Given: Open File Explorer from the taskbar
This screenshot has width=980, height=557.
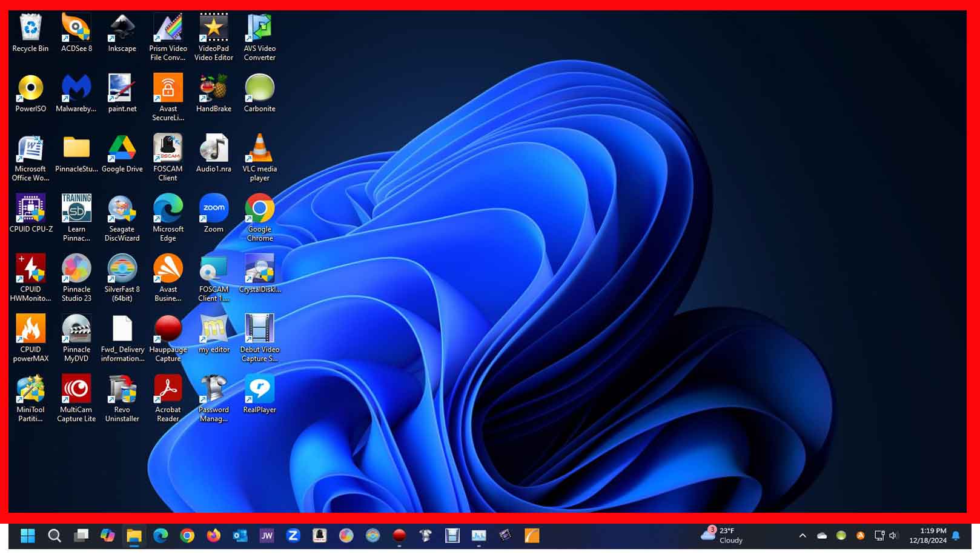Looking at the screenshot, I should click(134, 535).
